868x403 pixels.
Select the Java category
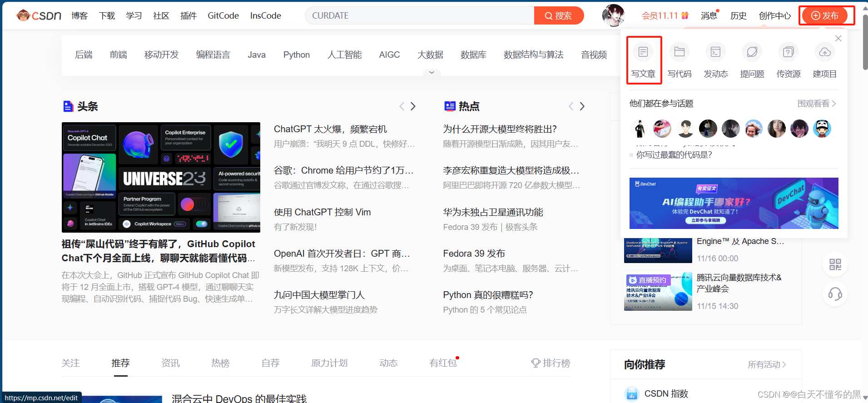[257, 55]
